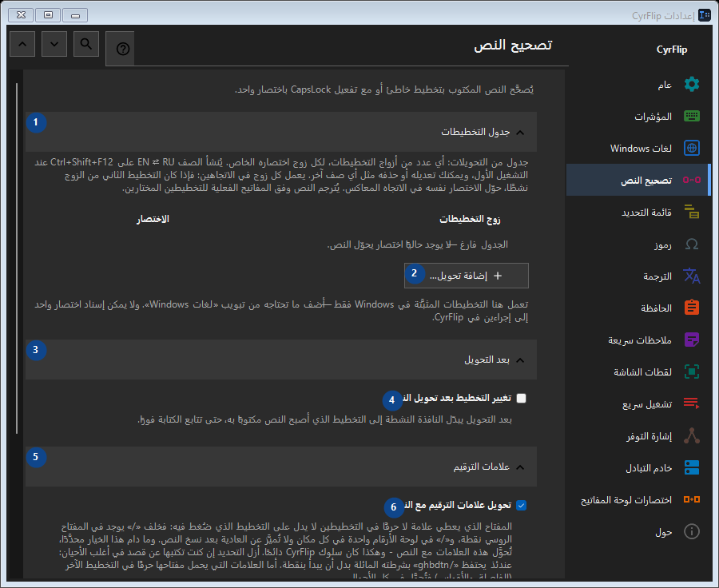
Task: Click the selection menu icon
Action: click(692, 212)
